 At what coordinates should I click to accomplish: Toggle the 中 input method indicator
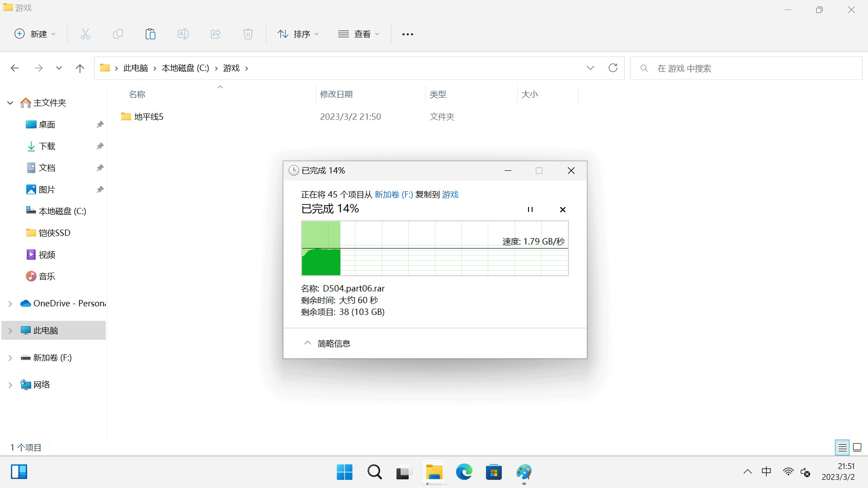(x=766, y=472)
